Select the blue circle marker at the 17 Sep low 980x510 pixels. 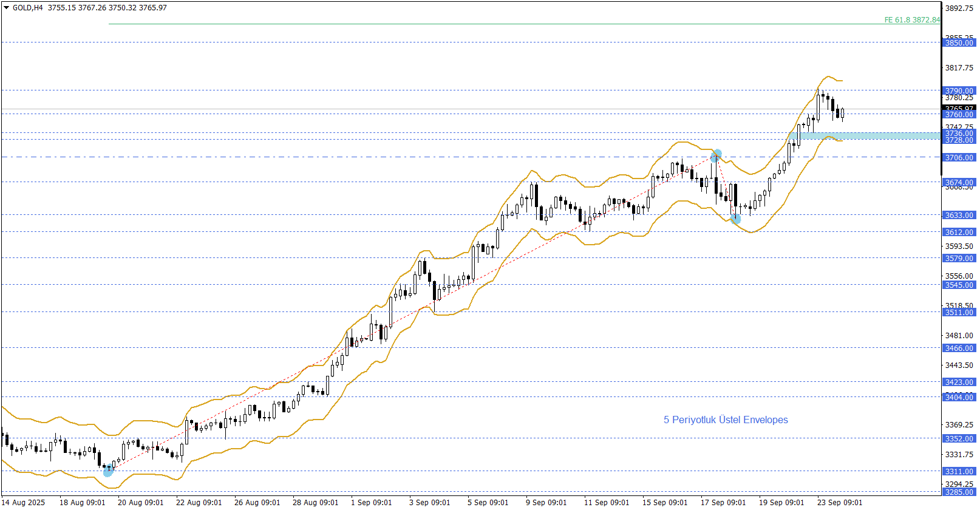click(735, 219)
